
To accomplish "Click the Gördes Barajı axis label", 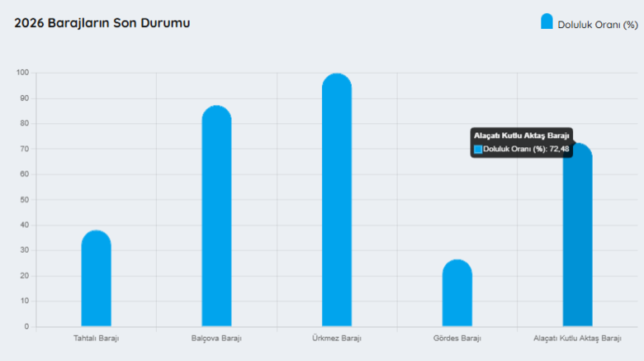I will point(457,339).
